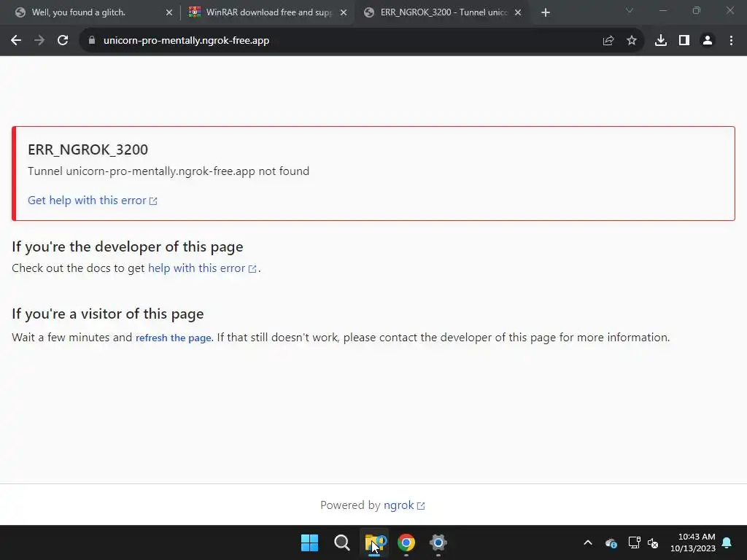
Task: Click the ERR_NGROK_3200 heading text
Action: [x=88, y=149]
